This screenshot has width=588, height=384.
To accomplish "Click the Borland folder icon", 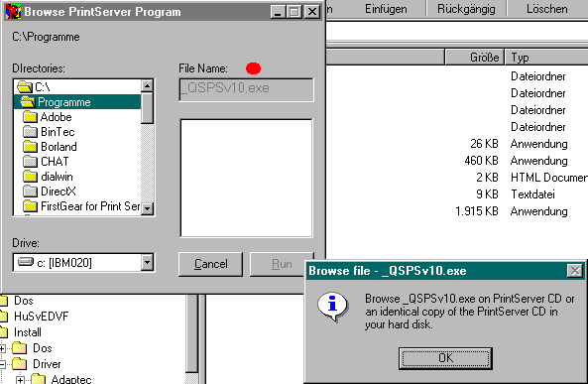I will pyautogui.click(x=30, y=147).
